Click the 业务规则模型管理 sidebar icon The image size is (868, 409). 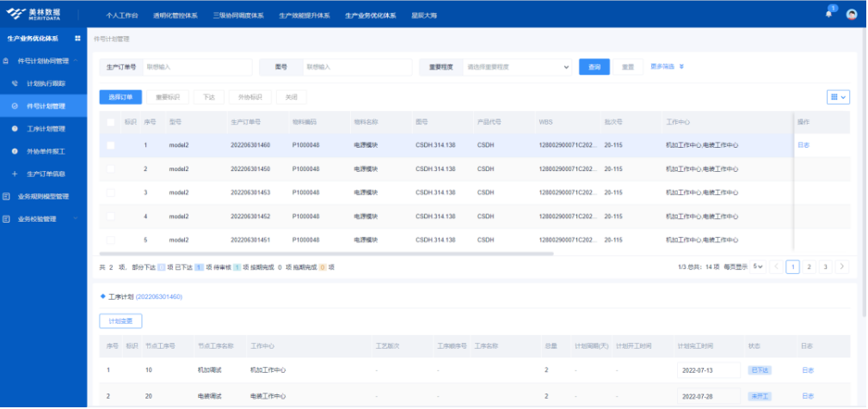tap(7, 196)
